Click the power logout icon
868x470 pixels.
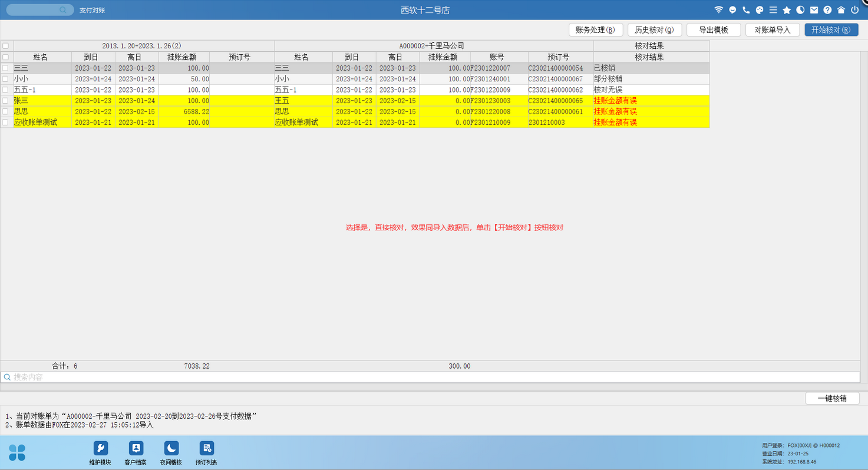click(x=854, y=10)
